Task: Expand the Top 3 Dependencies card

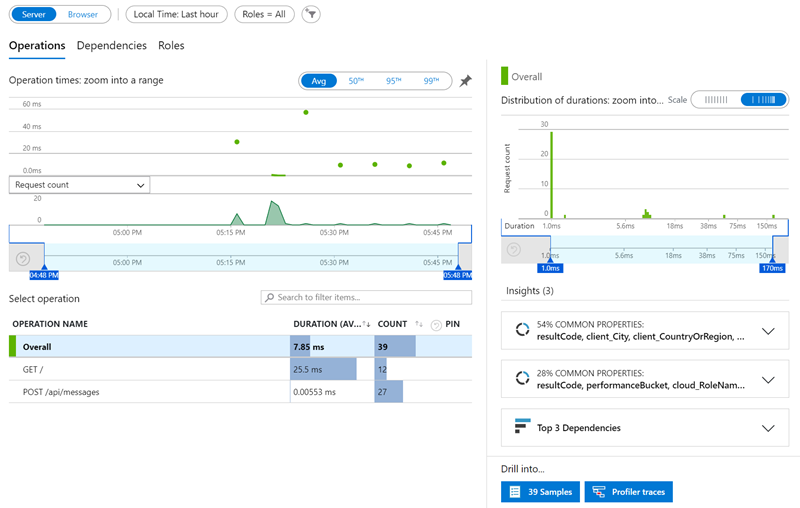Action: click(x=768, y=428)
